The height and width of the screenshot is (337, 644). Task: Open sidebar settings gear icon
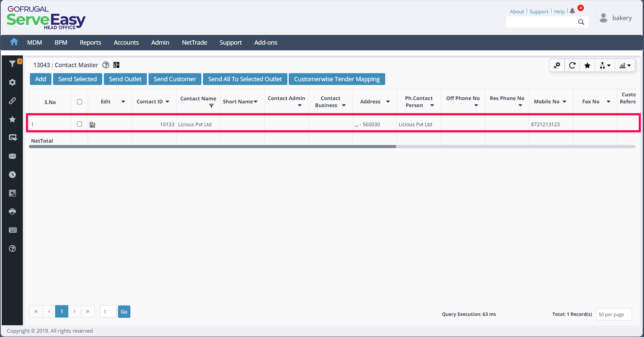coord(12,82)
